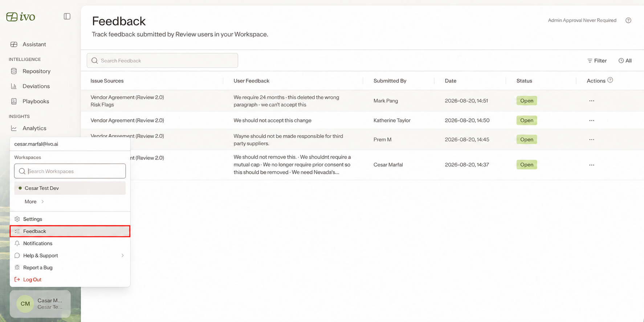Click Open status badge in Prem M row

tap(527, 139)
